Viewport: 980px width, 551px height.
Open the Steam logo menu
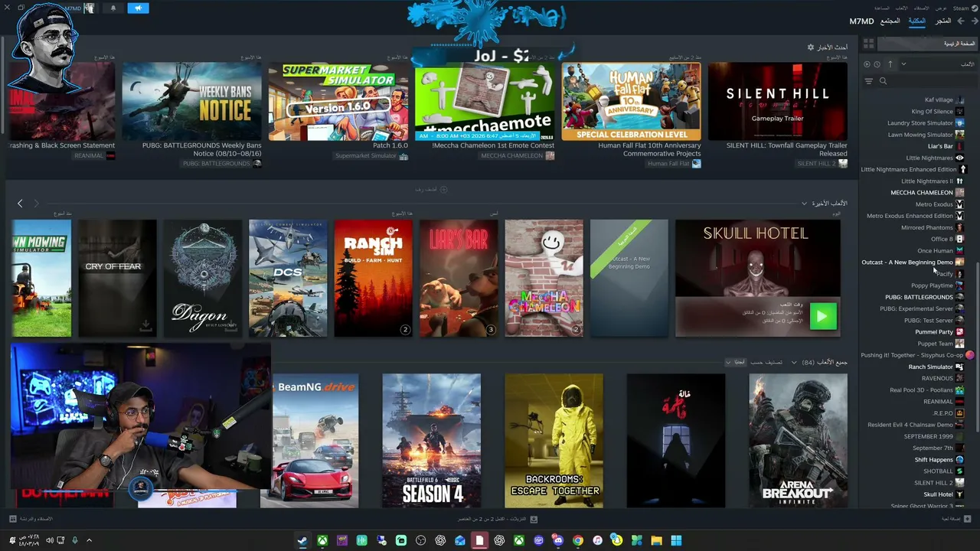click(x=964, y=8)
